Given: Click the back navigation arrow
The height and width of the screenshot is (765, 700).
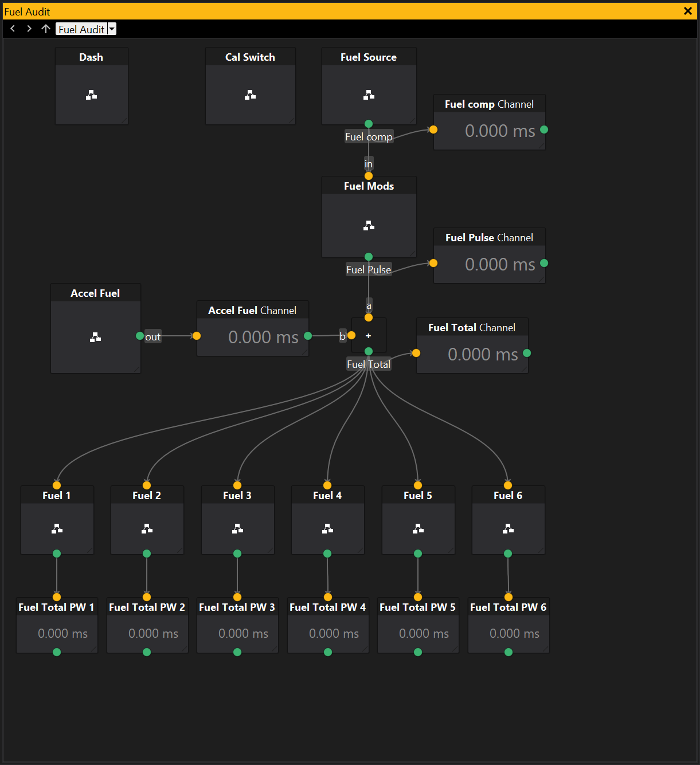Looking at the screenshot, I should tap(13, 29).
